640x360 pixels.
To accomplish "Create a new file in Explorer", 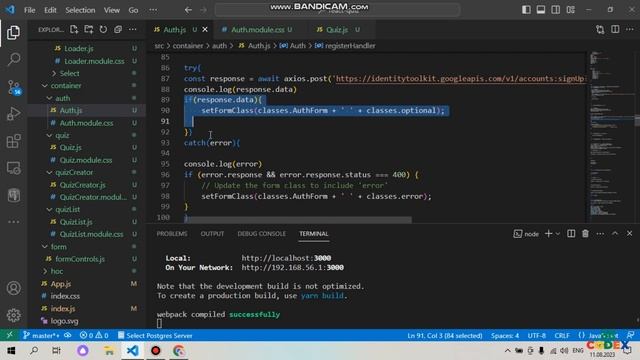I will (74, 29).
